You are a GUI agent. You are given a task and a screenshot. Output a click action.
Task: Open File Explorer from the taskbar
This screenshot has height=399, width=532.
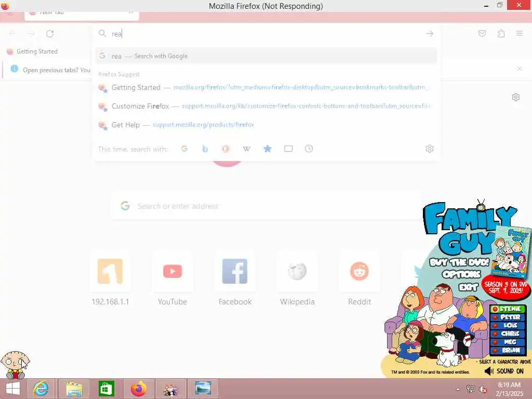point(74,389)
